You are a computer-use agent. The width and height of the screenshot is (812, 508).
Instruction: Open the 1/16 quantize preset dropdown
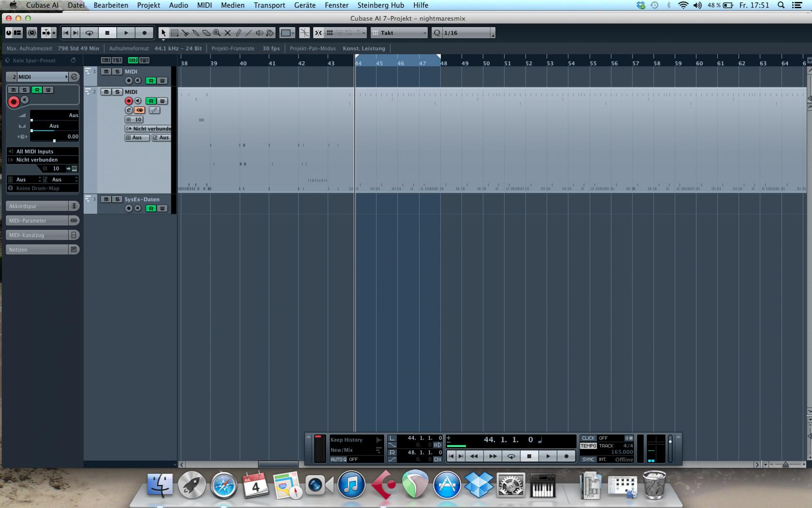coord(464,33)
